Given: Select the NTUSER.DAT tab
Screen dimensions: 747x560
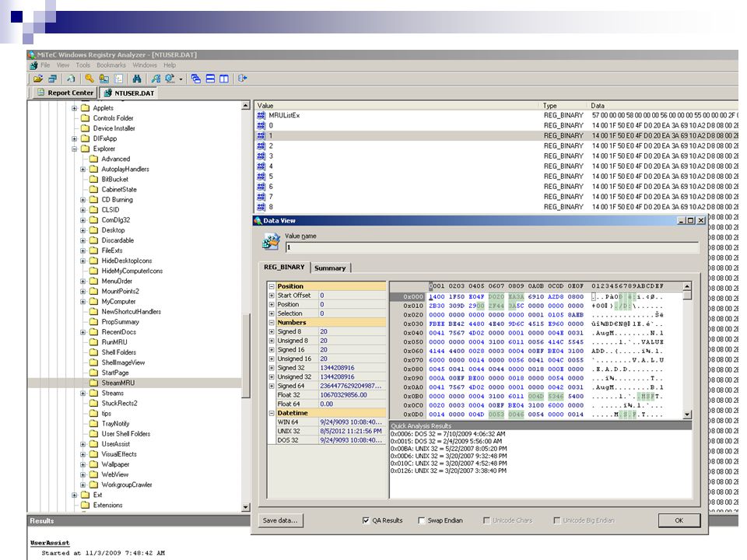Looking at the screenshot, I should (x=128, y=93).
